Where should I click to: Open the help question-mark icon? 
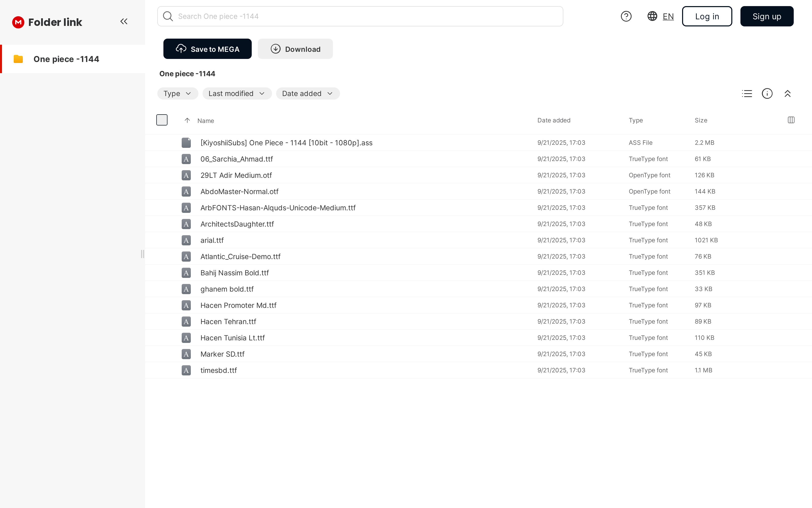click(x=626, y=16)
